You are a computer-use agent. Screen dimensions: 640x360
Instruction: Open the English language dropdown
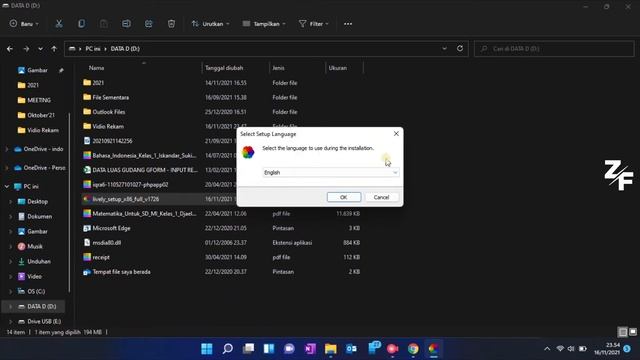330,173
